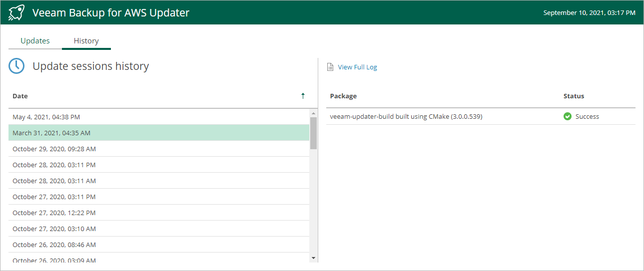Click the veeam-updater-build package row
This screenshot has width=644, height=271.
click(406, 117)
